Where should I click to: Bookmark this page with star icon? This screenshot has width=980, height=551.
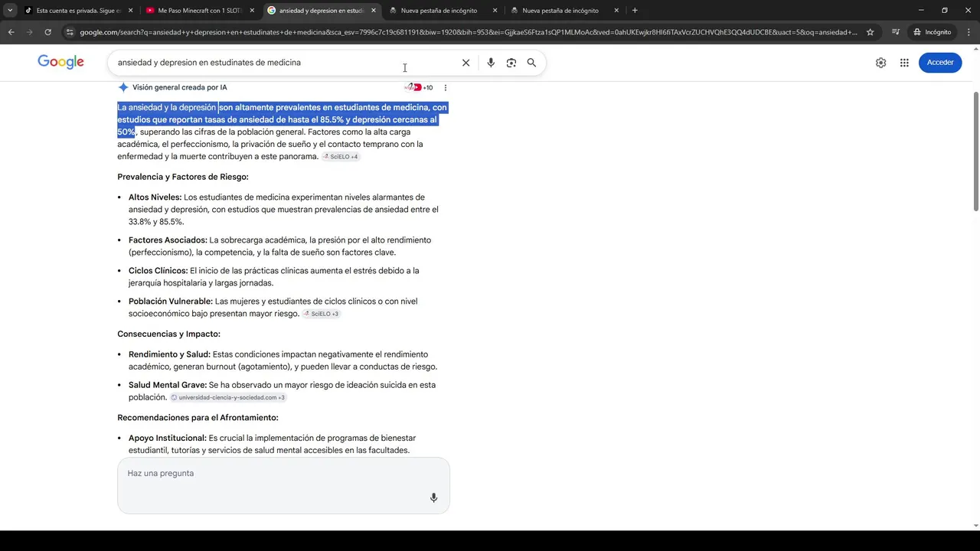click(870, 32)
